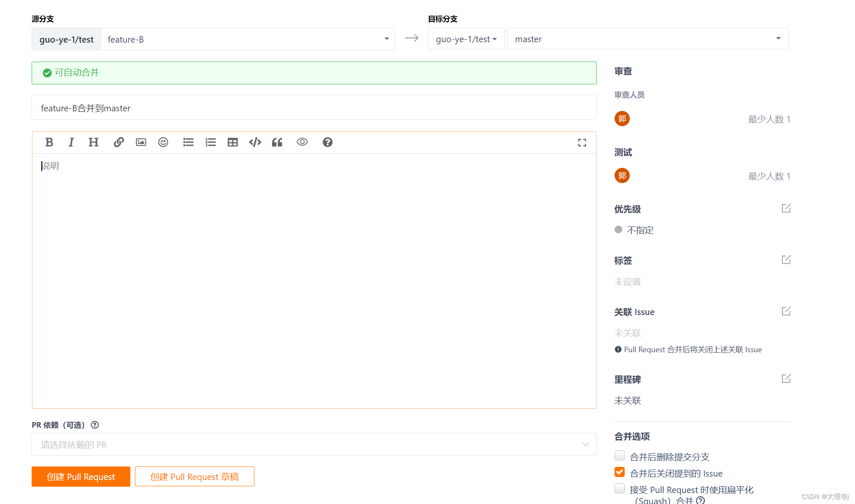Edit the linked Issue (关联 Issue) setting

786,311
